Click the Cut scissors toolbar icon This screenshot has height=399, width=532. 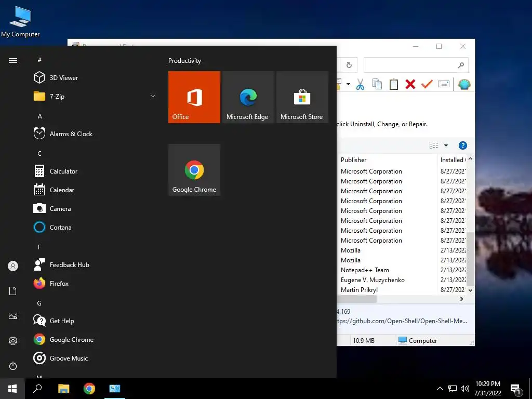click(x=360, y=84)
